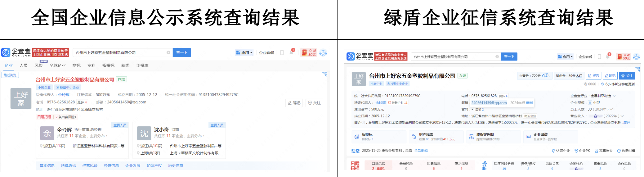Click the 余玲辉 personnel avatar thumbnail
This screenshot has width=644, height=177.
47,133
